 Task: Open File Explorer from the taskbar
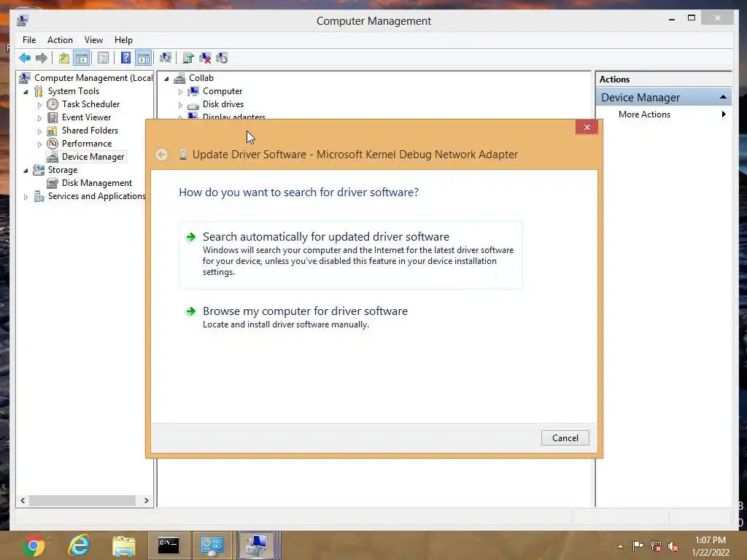coord(124,545)
